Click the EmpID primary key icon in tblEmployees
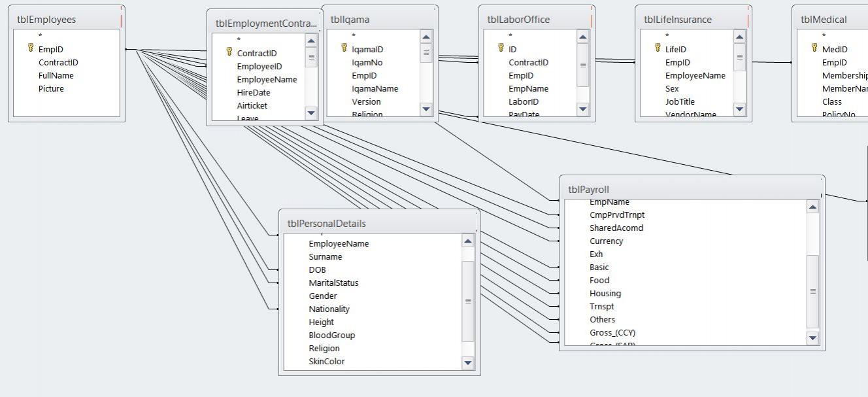Screen dimensions: 868x397 tap(30, 49)
